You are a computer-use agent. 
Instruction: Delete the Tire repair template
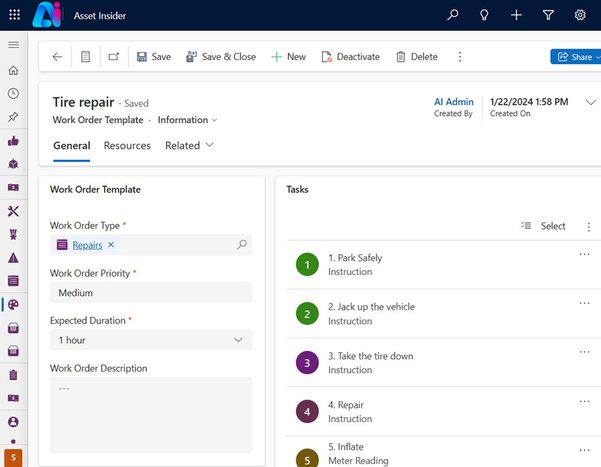pyautogui.click(x=417, y=57)
